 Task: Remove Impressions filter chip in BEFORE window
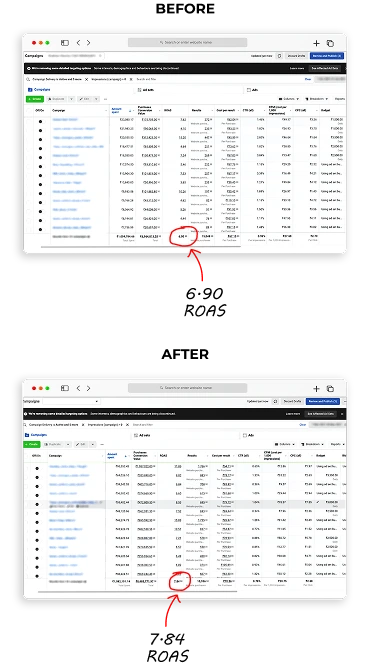(131, 79)
